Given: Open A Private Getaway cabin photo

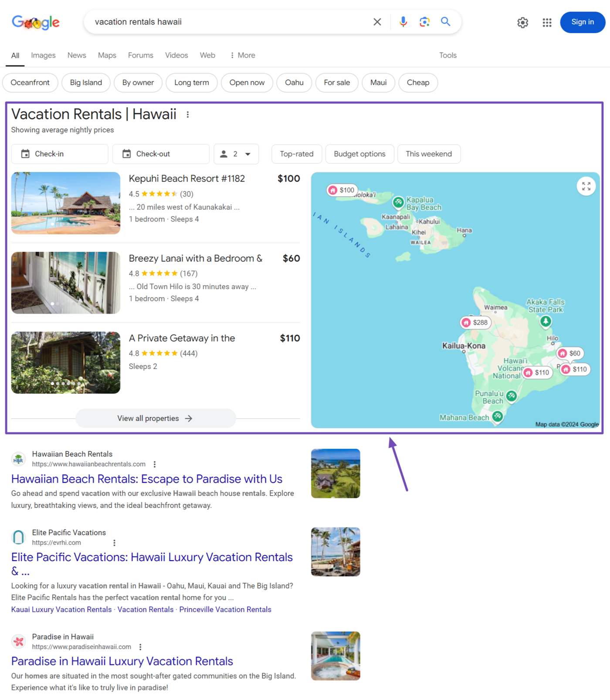Looking at the screenshot, I should click(66, 362).
